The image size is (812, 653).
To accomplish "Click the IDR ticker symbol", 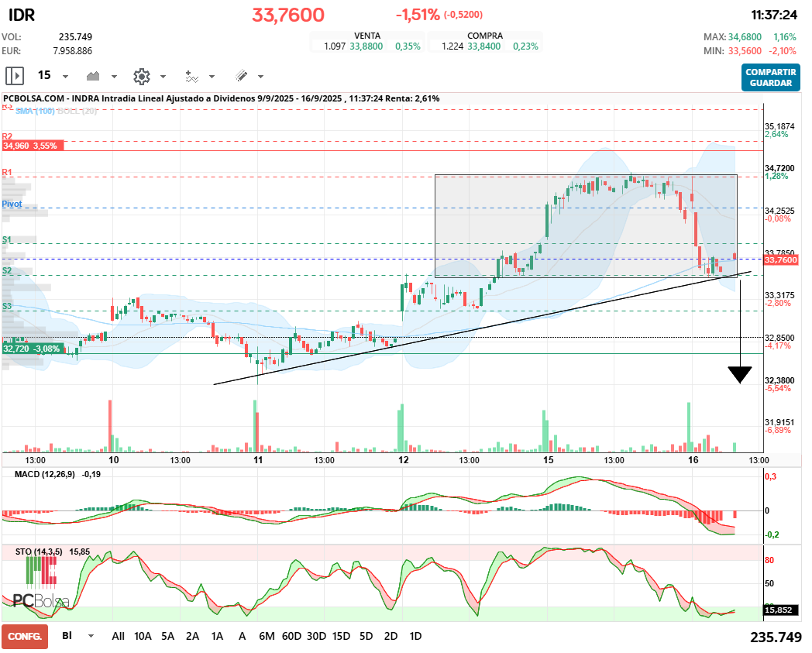I will click(22, 15).
